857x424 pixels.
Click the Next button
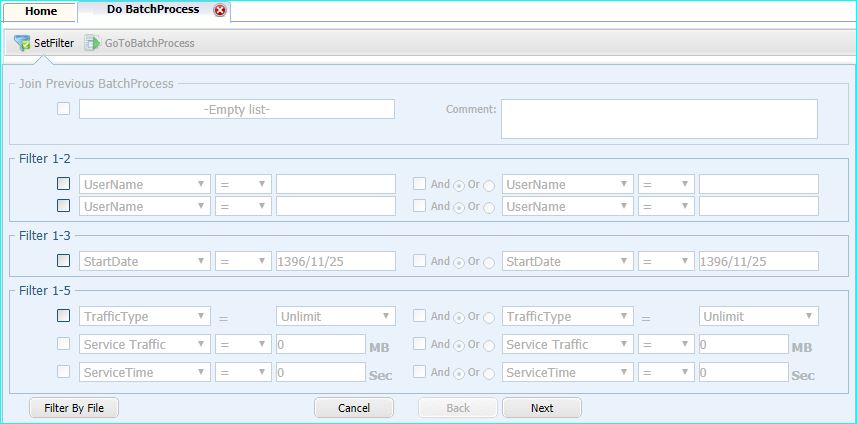pos(541,408)
